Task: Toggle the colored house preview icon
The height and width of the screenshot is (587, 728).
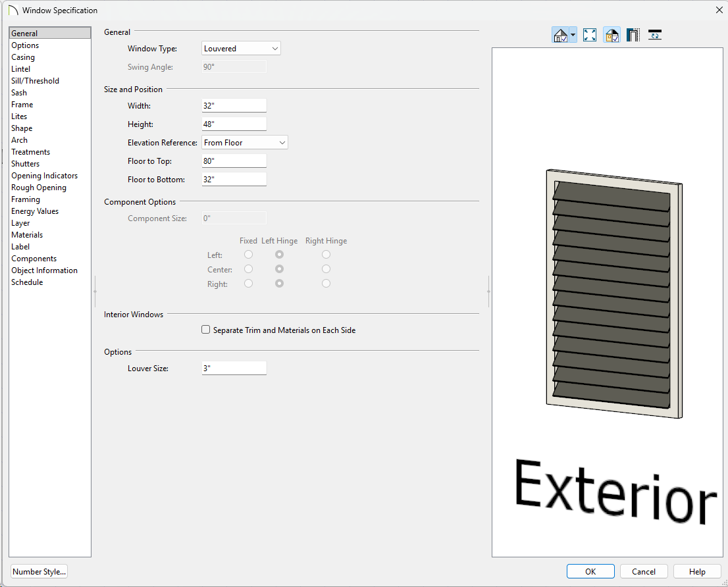Action: click(x=611, y=36)
